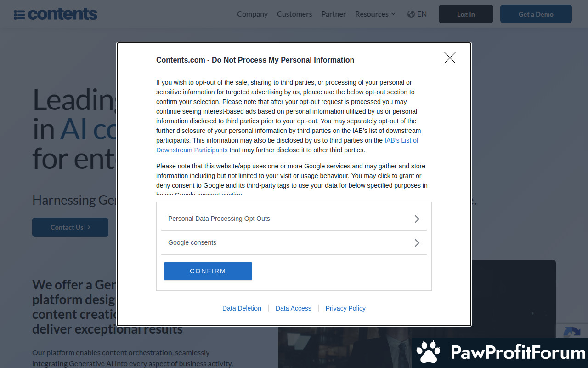
Task: Click the blue CONFIRM button
Action: (x=208, y=271)
